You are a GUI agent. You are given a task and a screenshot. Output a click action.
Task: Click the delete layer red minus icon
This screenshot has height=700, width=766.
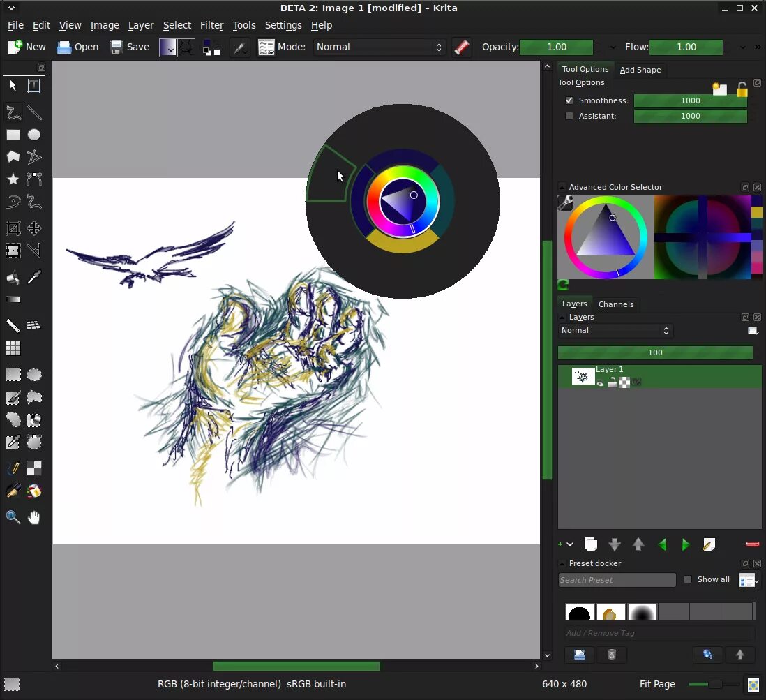tap(752, 544)
